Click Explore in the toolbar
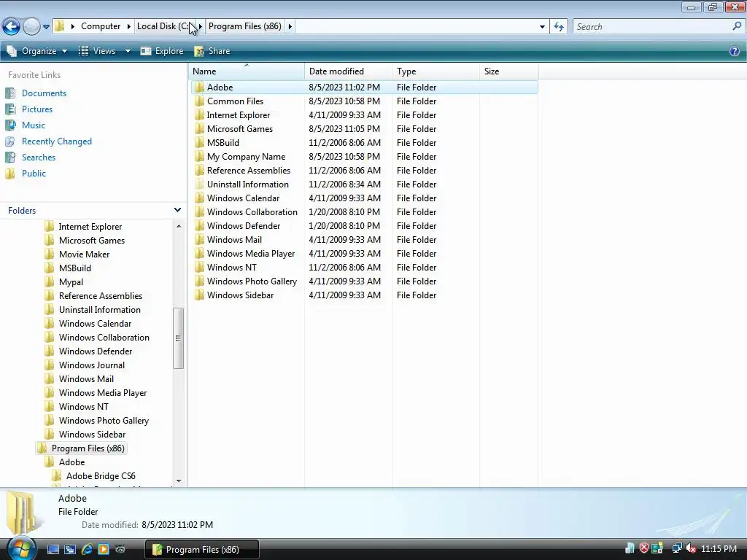Screen dimensions: 747x560 coord(162,51)
